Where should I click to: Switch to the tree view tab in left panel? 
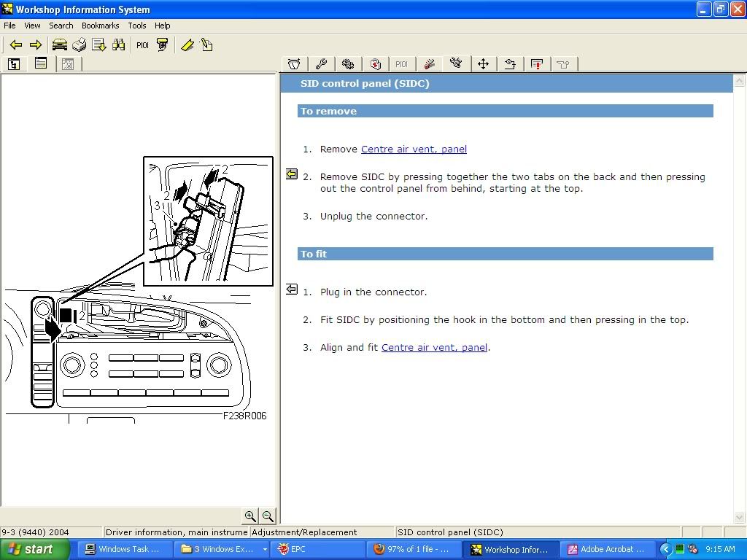coord(14,64)
